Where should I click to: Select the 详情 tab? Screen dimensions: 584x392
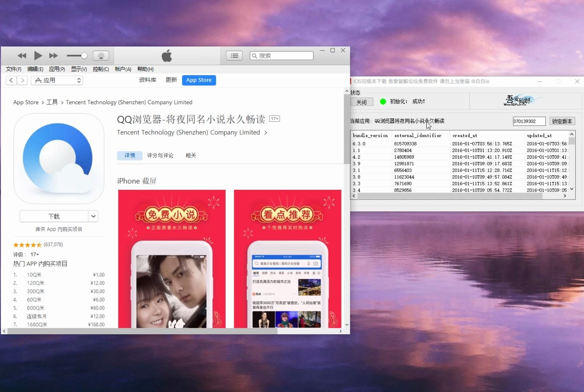click(130, 155)
